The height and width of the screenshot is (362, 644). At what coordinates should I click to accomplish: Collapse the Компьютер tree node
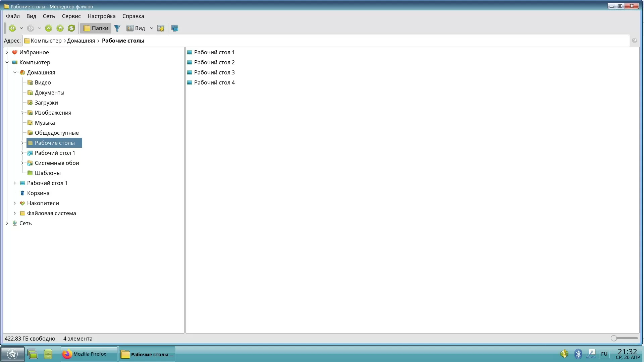coord(7,62)
